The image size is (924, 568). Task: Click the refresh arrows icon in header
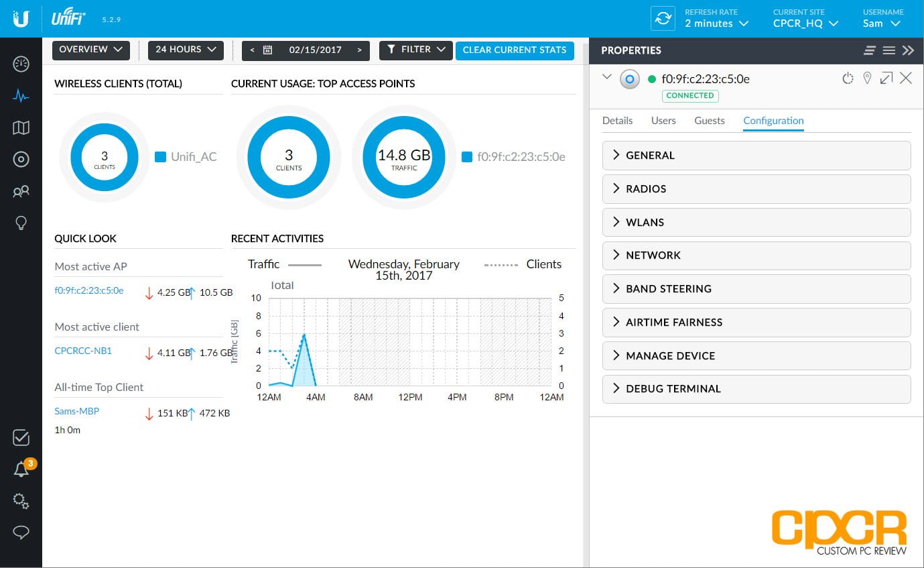tap(663, 19)
